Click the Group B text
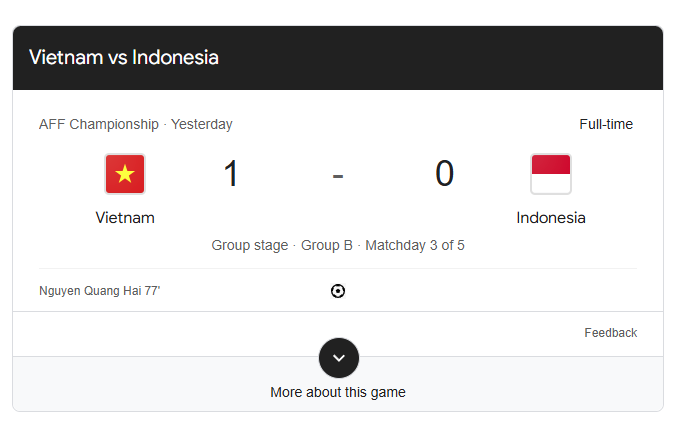Screen dimensions: 676x426 (327, 245)
